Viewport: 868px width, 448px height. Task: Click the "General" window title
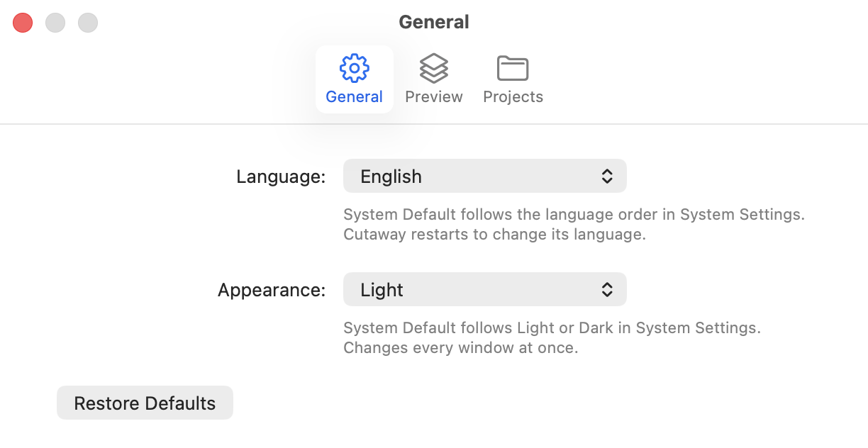coord(434,22)
